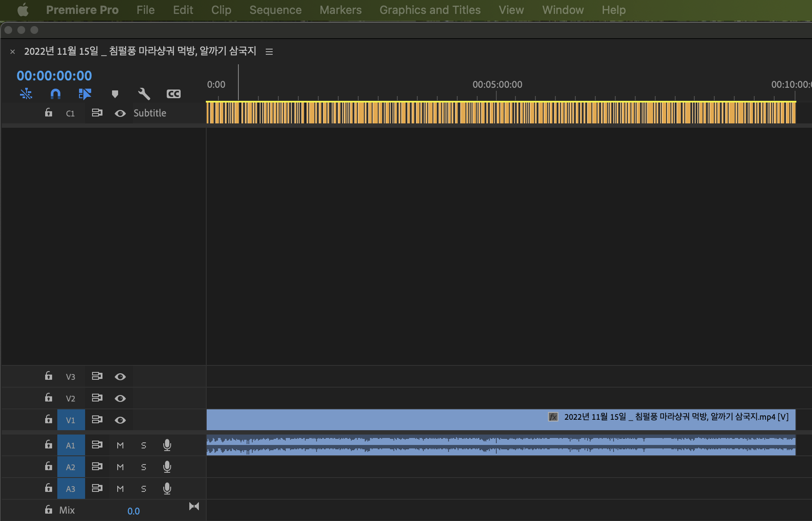Viewport: 812px width, 521px height.
Task: Open the Premiere Pro application menu
Action: 83,10
